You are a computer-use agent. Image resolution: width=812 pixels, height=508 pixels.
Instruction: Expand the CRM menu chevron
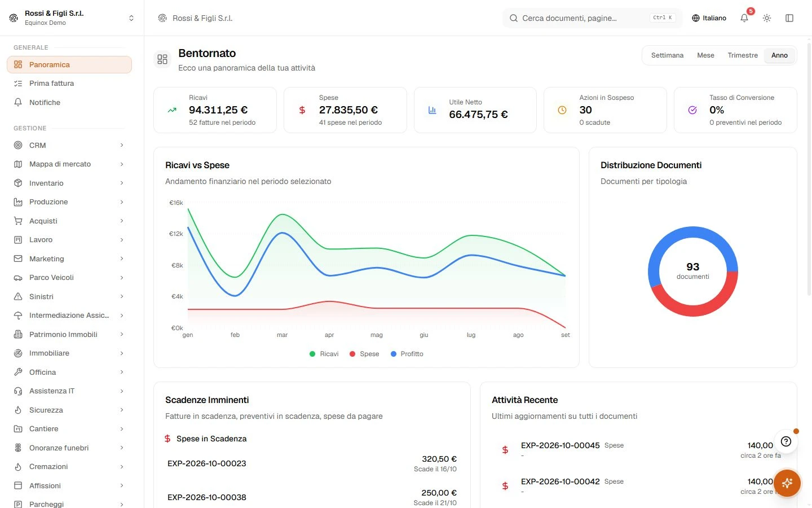[x=122, y=145]
